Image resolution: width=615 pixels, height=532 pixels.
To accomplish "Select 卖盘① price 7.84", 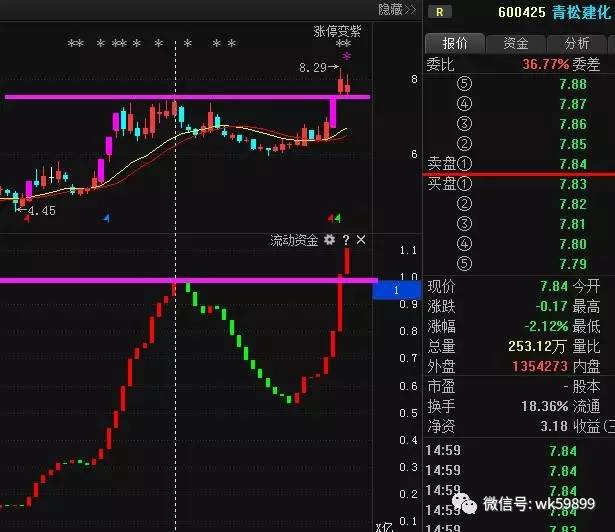I will tap(573, 164).
